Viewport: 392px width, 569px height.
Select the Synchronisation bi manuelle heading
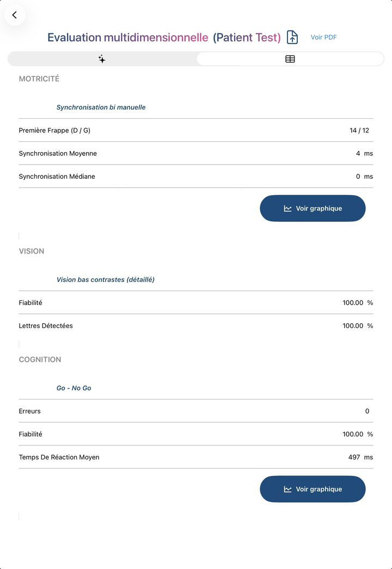coord(101,107)
